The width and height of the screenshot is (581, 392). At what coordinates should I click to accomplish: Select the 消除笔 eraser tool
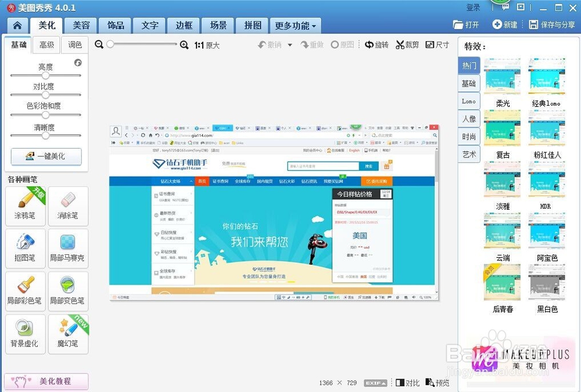68,206
